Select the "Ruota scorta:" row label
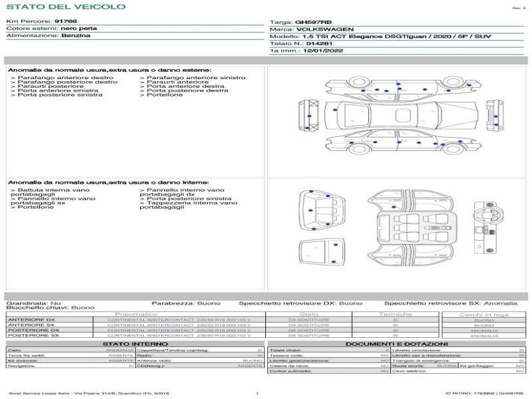The height and width of the screenshot is (399, 532). point(408,366)
